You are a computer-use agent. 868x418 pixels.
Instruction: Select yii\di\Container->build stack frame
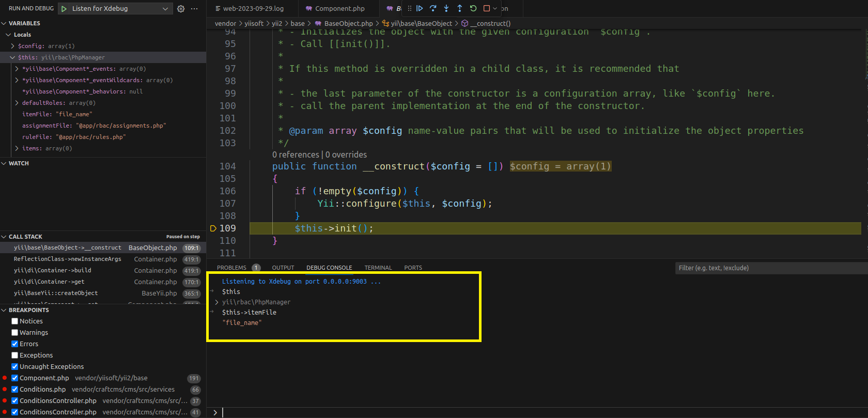point(103,271)
